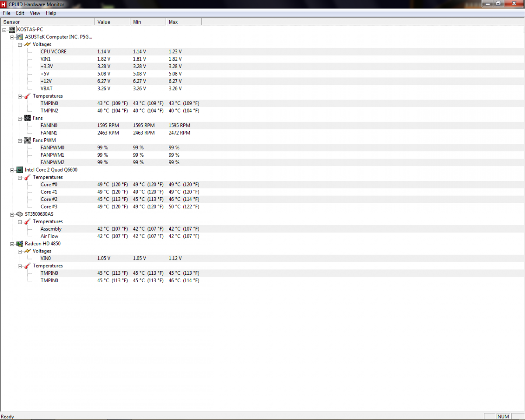Click the CPUID HWMonitor title bar icon
This screenshot has width=525, height=420.
click(4, 4)
